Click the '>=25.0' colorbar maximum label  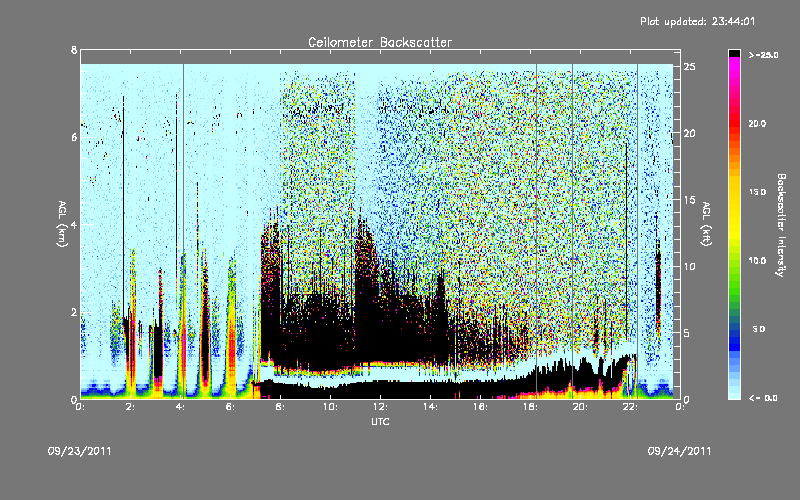(x=764, y=55)
